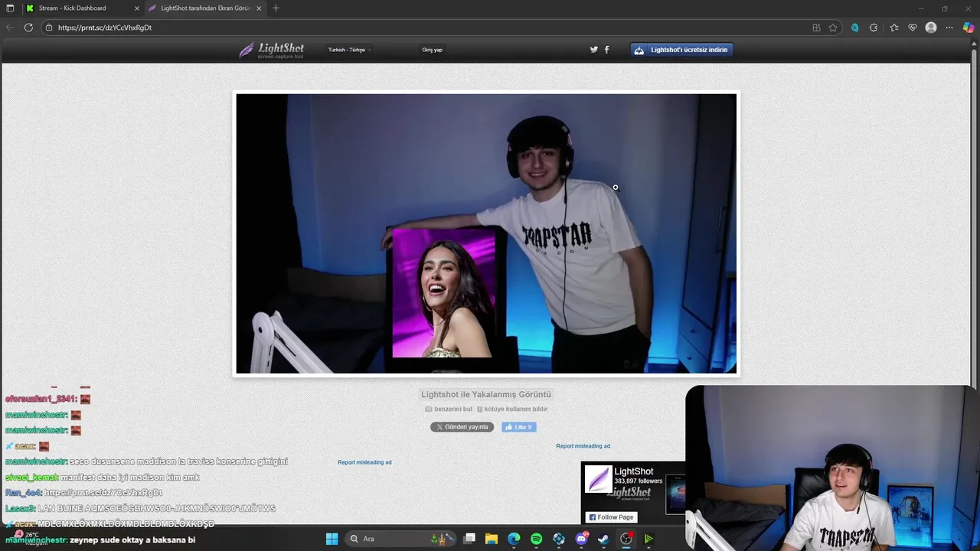Open the browser settings and more menu
Image resolution: width=980 pixels, height=551 pixels.
[x=949, y=28]
